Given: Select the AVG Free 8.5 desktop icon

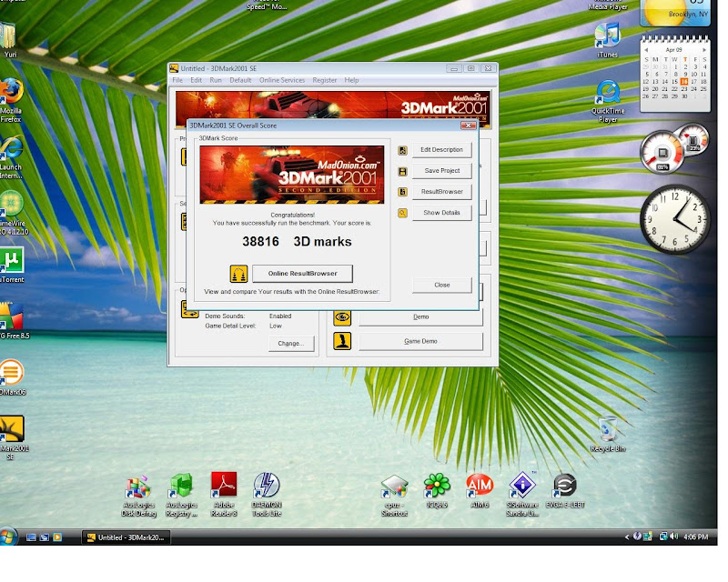Looking at the screenshot, I should pos(14,321).
